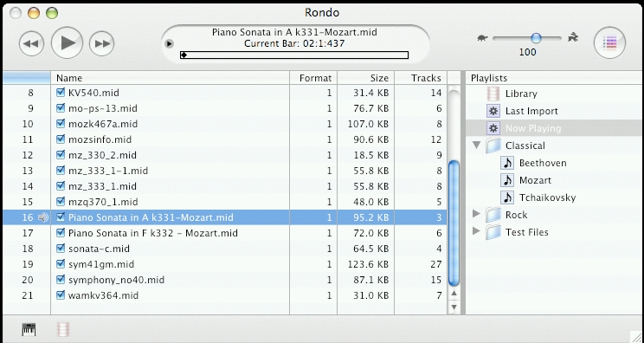Screen dimensions: 644x343
Task: Click the Playlists header
Action: point(555,78)
